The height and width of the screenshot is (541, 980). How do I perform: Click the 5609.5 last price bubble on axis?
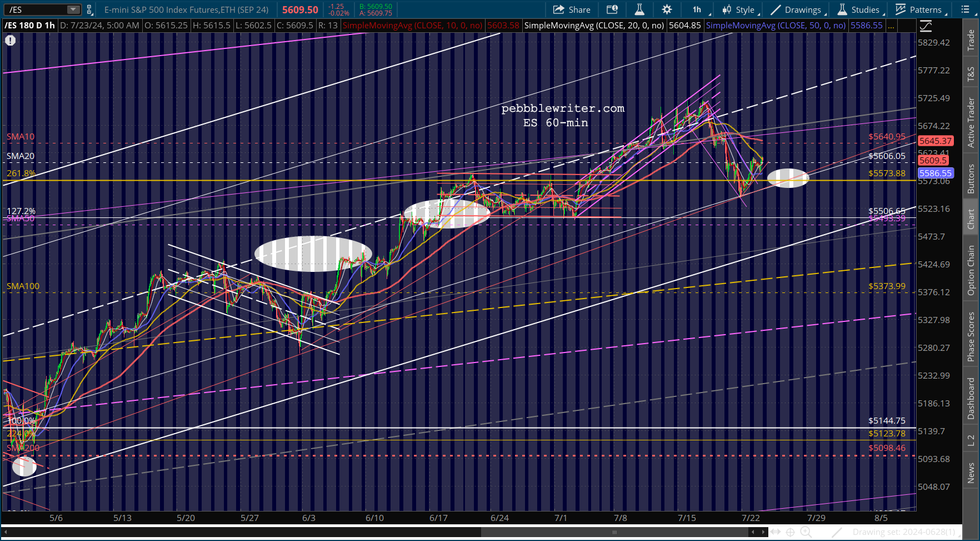933,160
